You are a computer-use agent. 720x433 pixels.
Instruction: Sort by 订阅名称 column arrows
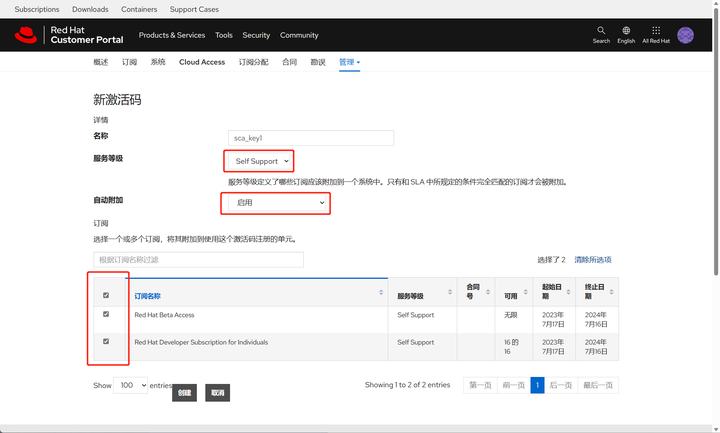(381, 292)
